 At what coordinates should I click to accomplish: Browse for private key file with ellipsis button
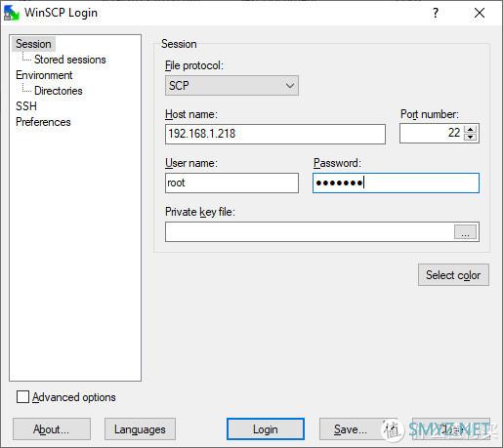coord(465,232)
